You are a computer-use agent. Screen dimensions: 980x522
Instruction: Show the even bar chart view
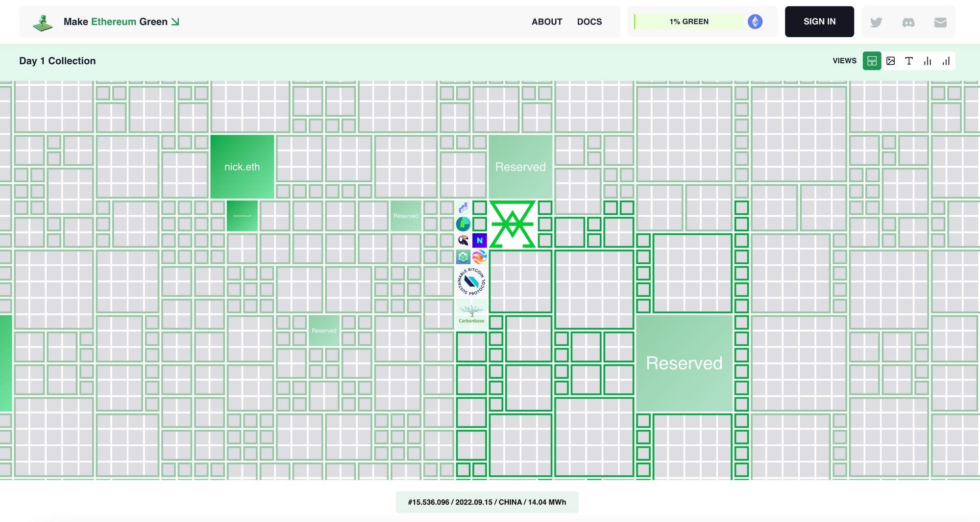928,61
